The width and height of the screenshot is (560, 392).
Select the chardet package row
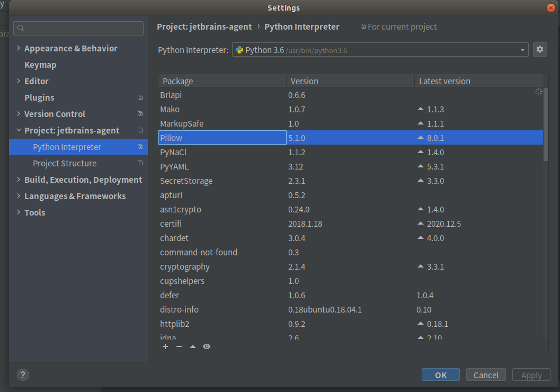click(351, 238)
